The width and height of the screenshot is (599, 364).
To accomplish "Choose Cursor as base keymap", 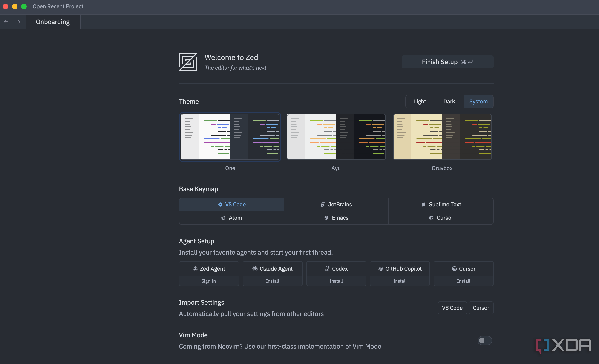I will [441, 218].
